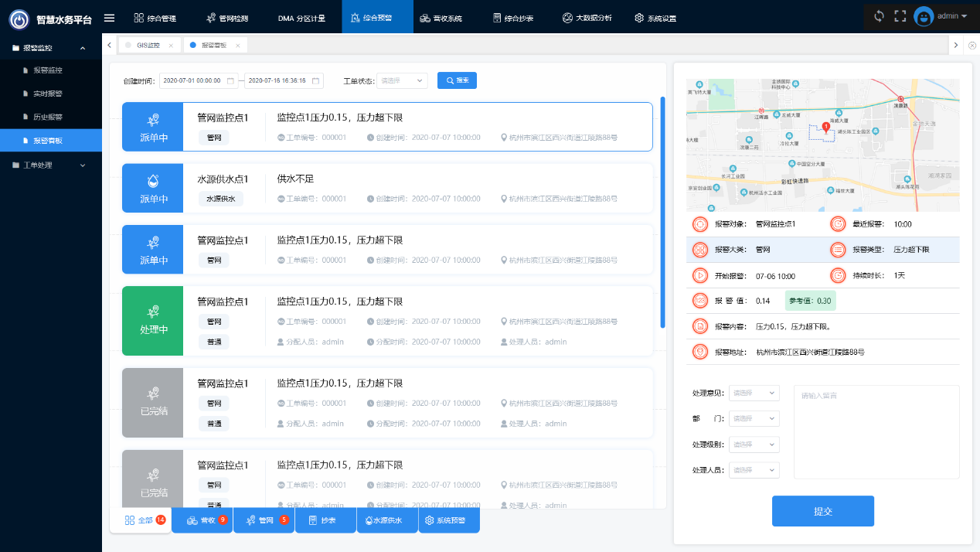The image size is (980, 552).
Task: Click the refresh icon in top bar
Action: 879,16
